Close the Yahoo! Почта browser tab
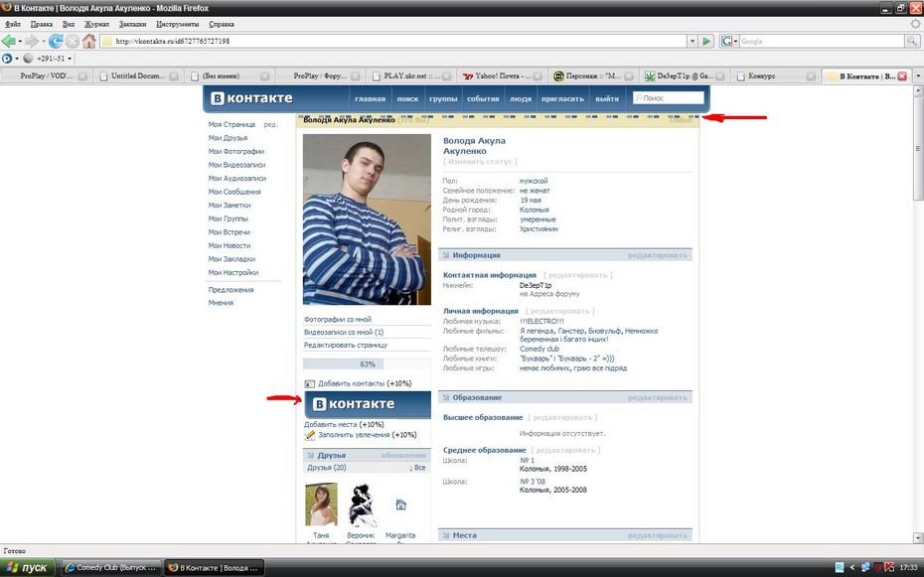 click(539, 75)
